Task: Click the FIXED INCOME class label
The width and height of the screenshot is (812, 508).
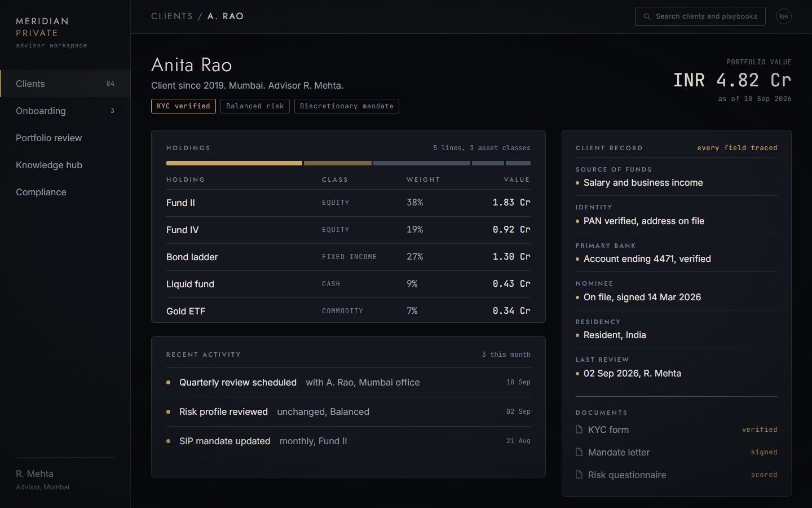Action: tap(349, 257)
